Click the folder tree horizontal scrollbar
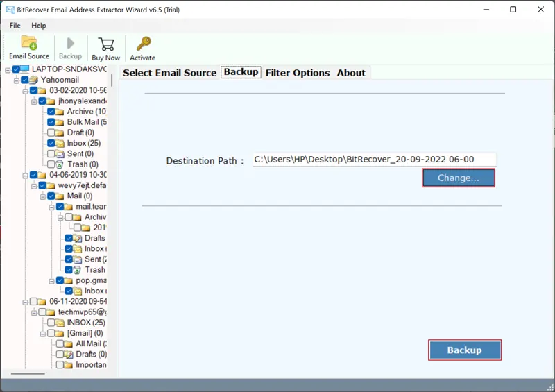This screenshot has width=555, height=392. [x=28, y=373]
